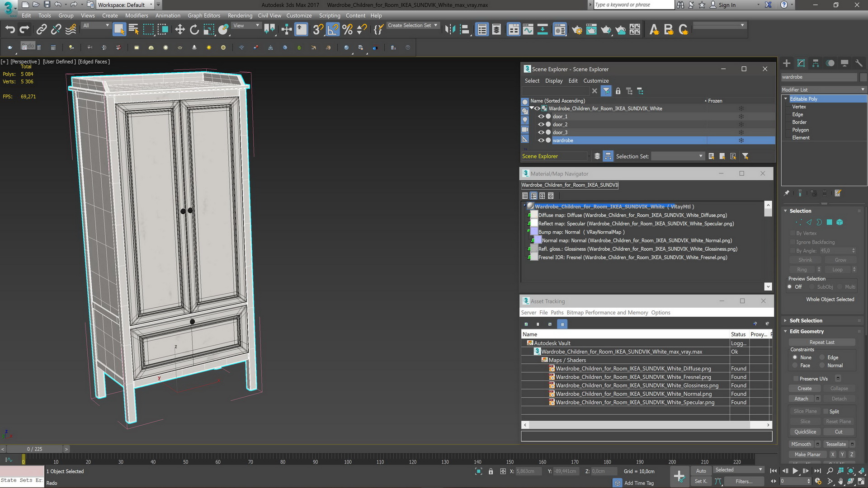Select the Vertex sub-object level in stack

click(x=799, y=107)
